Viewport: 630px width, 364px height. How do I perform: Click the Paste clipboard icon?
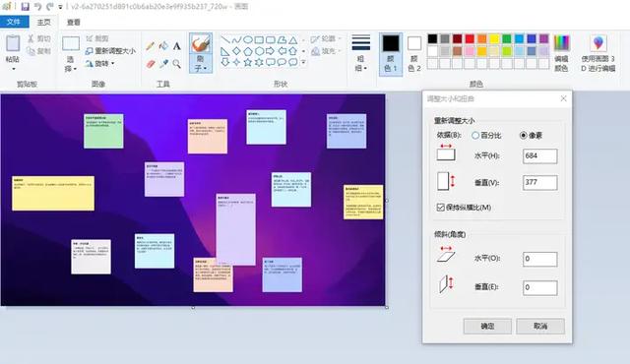click(x=13, y=43)
